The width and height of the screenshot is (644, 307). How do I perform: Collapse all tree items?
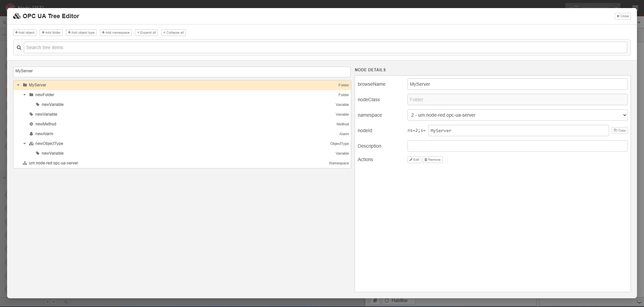pos(173,33)
